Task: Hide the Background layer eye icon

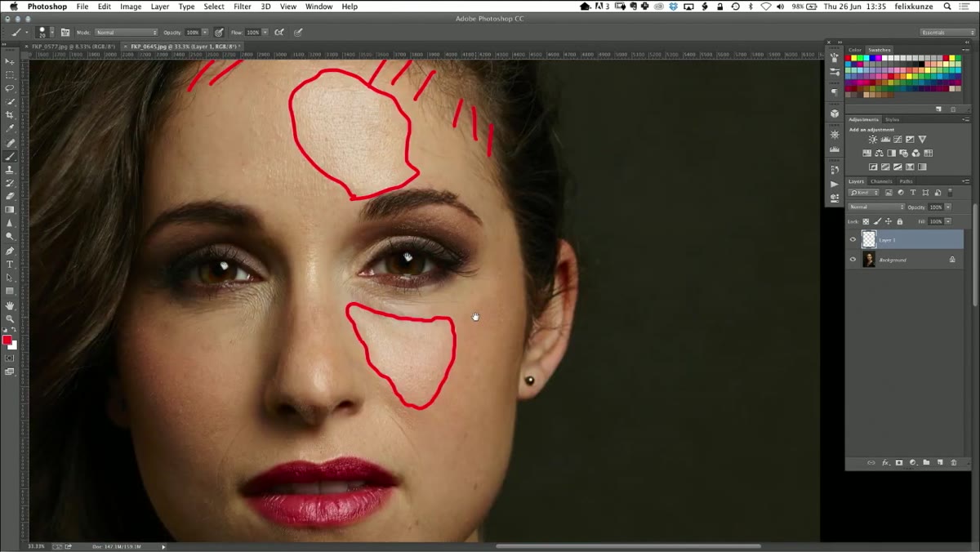Action: click(x=853, y=260)
